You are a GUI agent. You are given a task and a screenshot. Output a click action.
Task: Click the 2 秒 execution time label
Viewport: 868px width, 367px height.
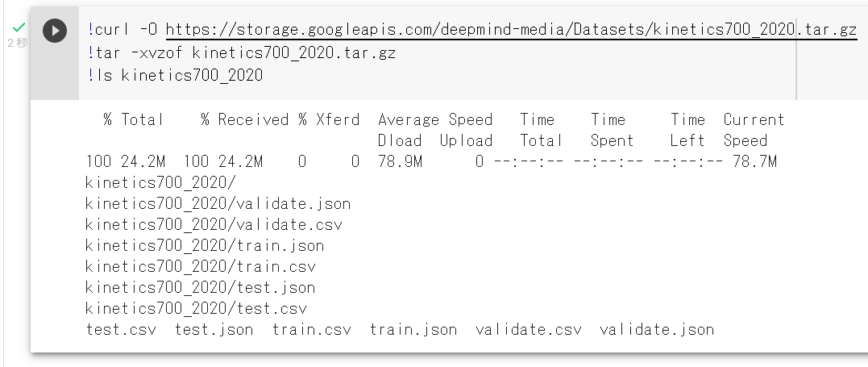18,43
